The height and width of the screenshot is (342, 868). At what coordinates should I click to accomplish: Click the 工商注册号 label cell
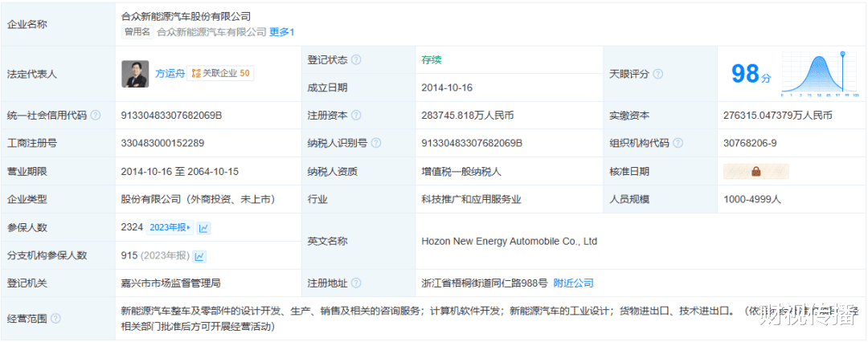58,144
